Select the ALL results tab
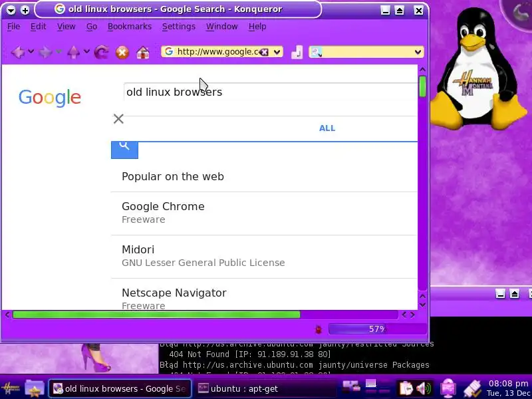532x399 pixels. coord(327,128)
